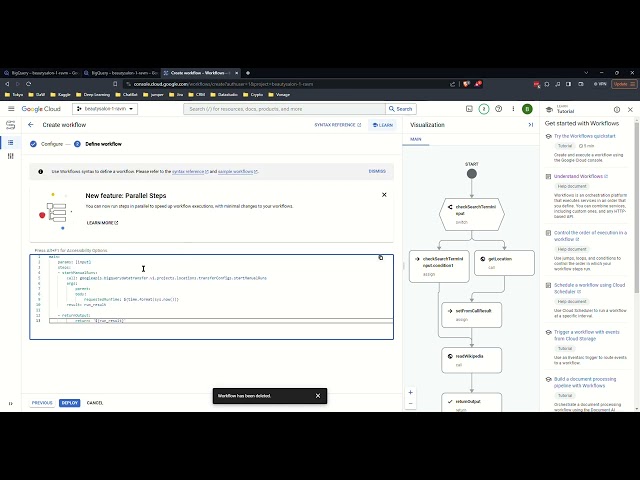Return to the Configure step
The height and width of the screenshot is (480, 640).
point(47,144)
